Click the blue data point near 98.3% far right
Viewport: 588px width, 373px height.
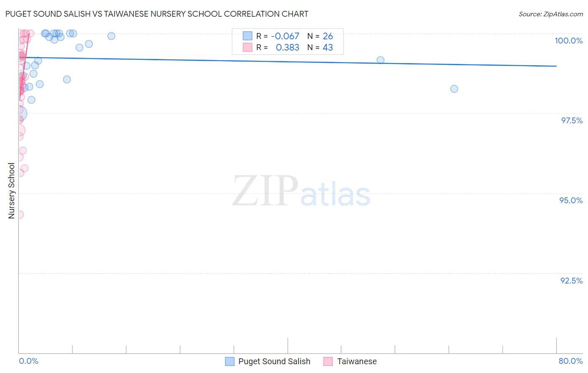(454, 89)
